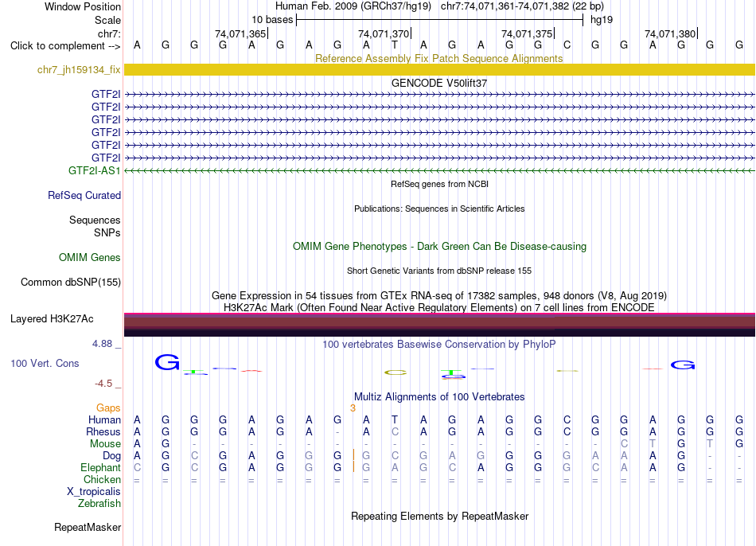Click the orange insertion bar in the Elephant row

[354, 467]
